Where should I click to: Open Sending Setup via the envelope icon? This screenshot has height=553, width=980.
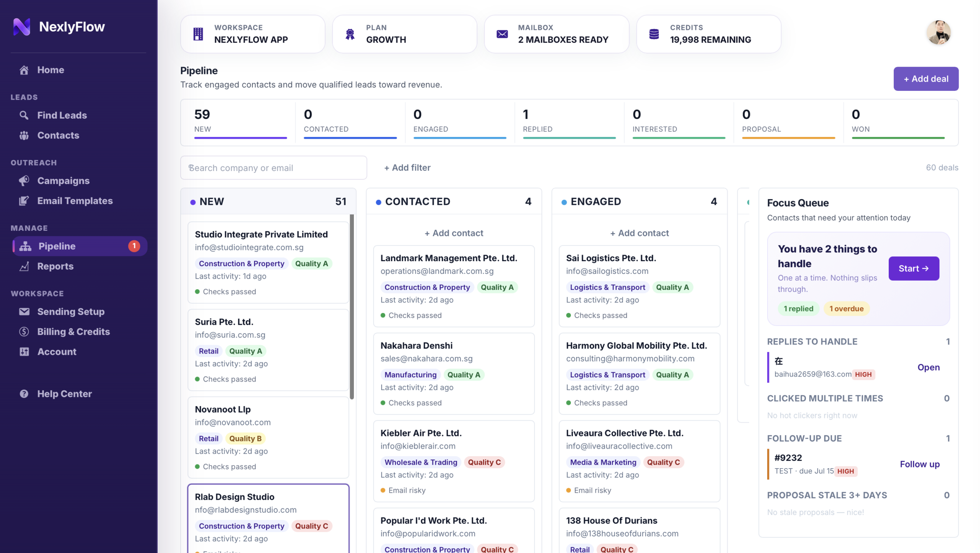pyautogui.click(x=24, y=312)
